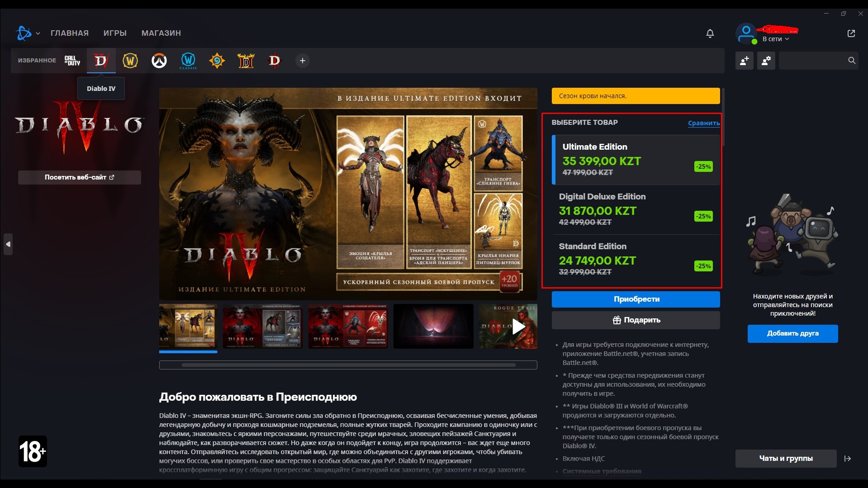The image size is (868, 488).
Task: Click the "Включая НДС" note
Action: point(583,459)
